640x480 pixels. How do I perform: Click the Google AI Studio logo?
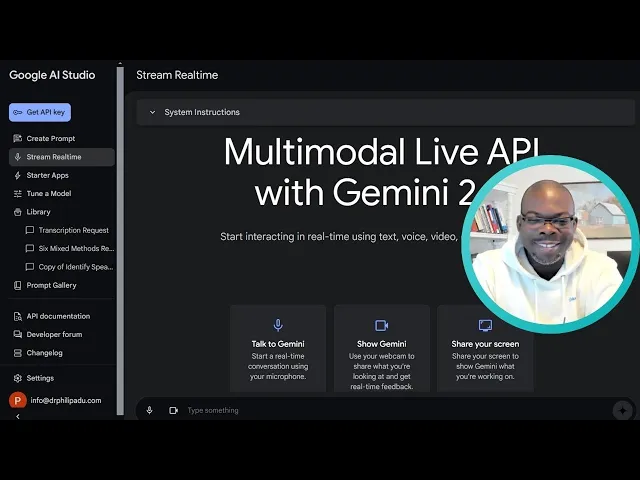click(x=52, y=75)
